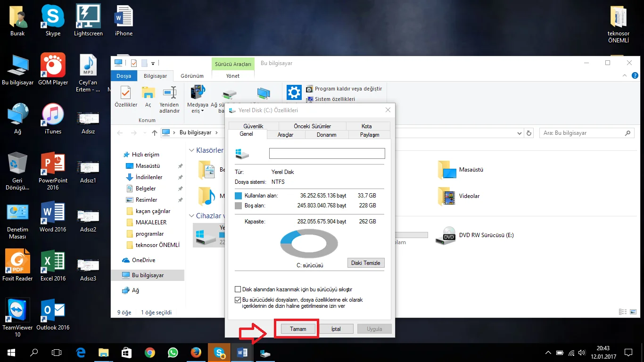Collapse the Cihazlar section chevron
644x362 pixels.
point(192,216)
